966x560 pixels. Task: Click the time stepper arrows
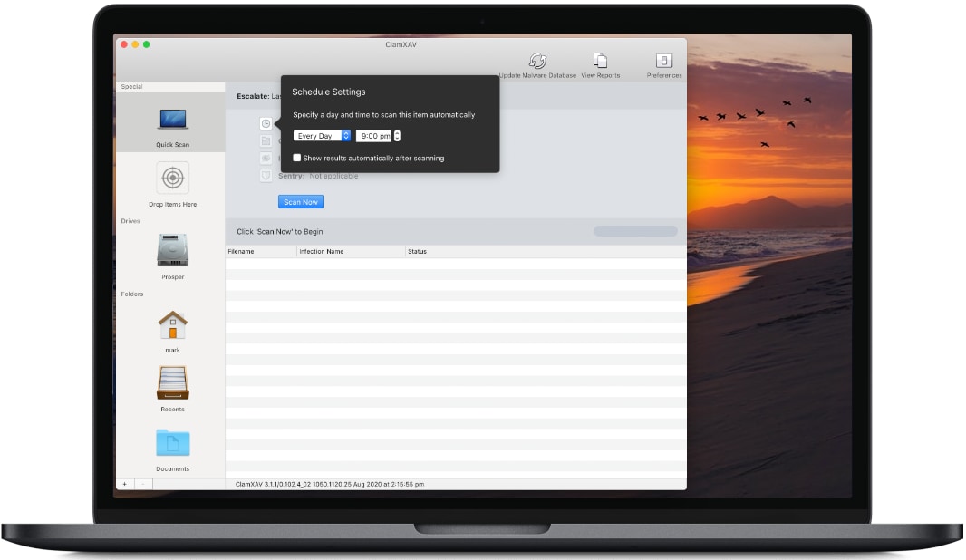[x=397, y=136]
